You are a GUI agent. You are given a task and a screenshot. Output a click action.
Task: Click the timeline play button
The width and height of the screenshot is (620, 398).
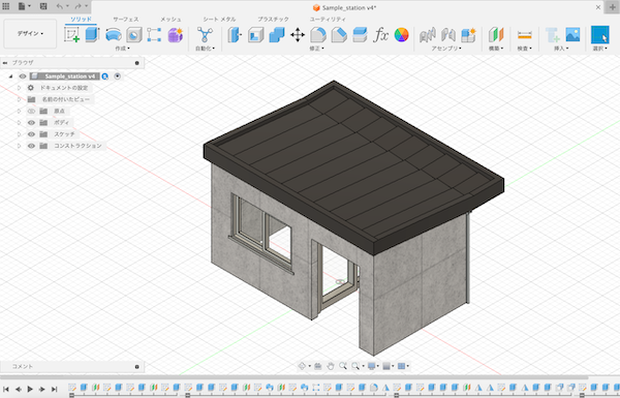[x=30, y=389]
